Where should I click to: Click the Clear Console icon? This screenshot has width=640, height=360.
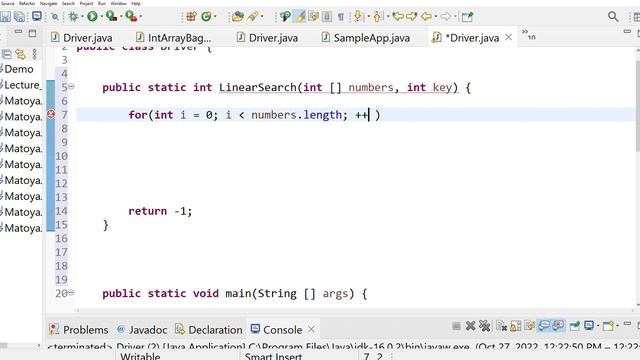coord(502,326)
